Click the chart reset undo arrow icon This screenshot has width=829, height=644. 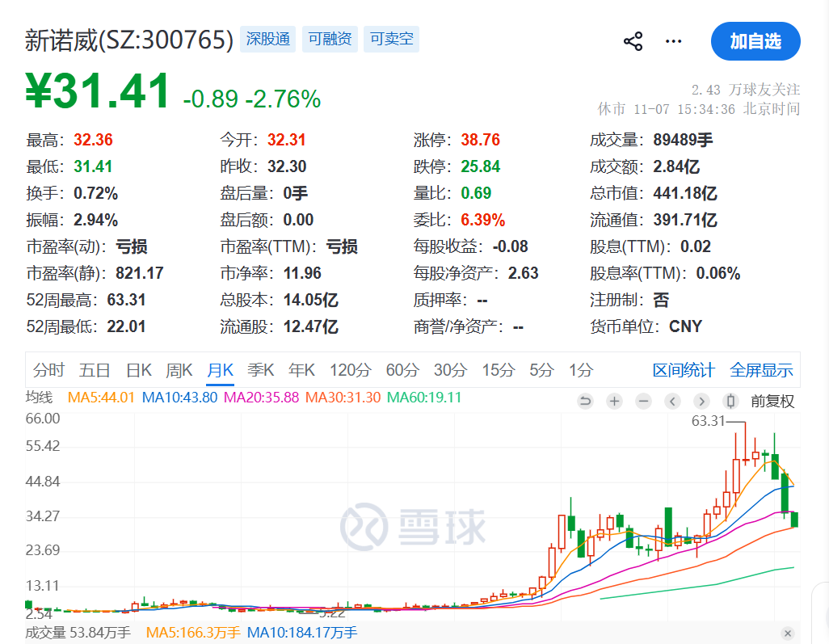[x=586, y=402]
